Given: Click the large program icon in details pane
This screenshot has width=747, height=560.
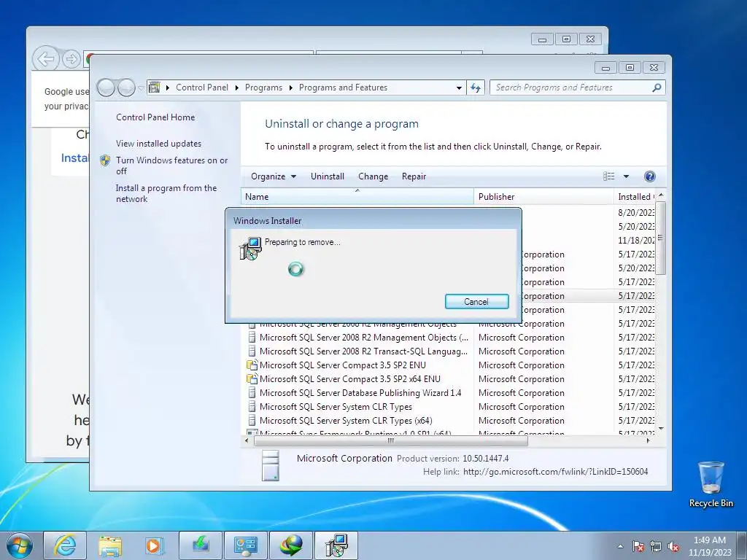Looking at the screenshot, I should [x=271, y=465].
